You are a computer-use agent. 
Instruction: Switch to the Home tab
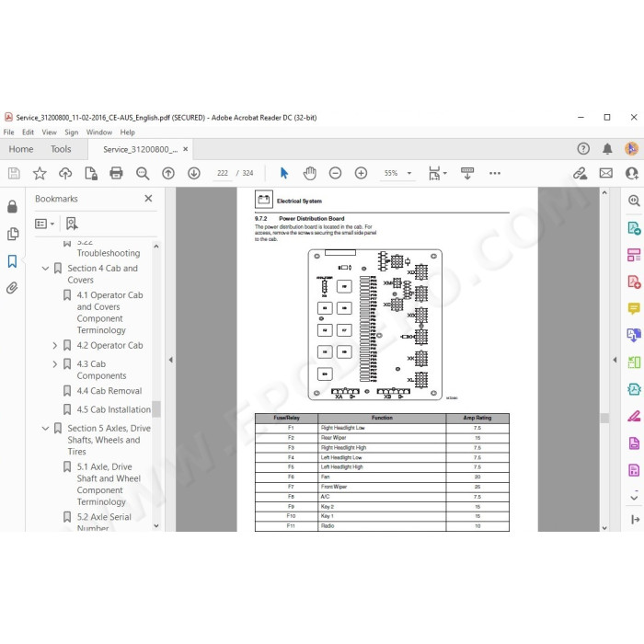click(x=21, y=149)
